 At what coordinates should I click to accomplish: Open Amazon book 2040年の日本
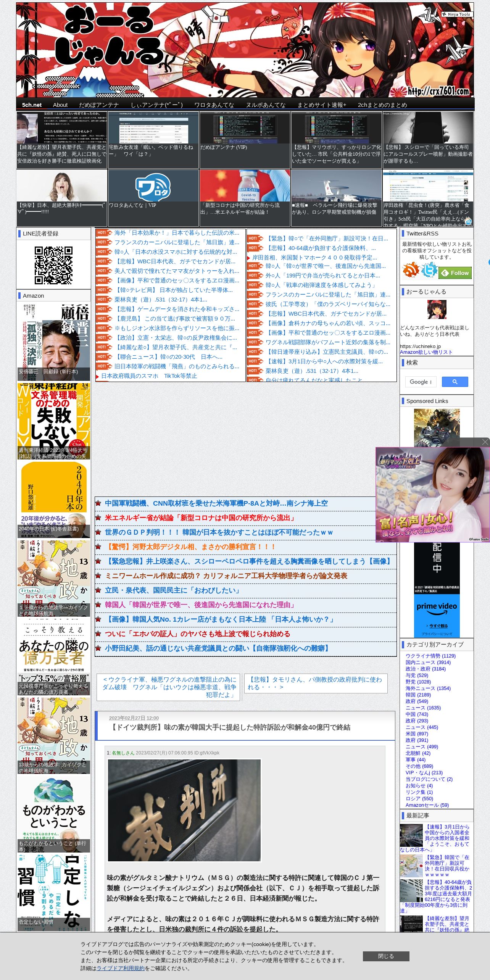(54, 500)
